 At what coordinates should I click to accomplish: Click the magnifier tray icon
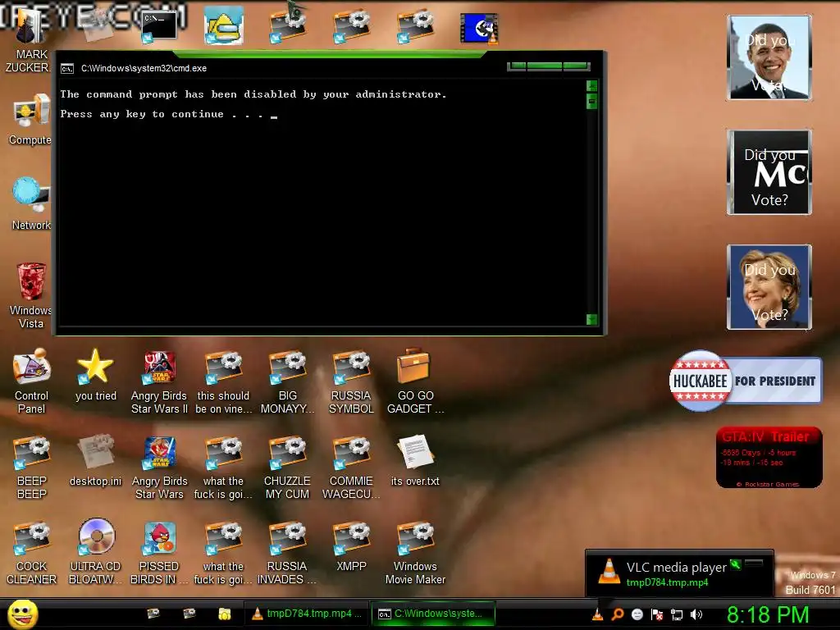[617, 614]
